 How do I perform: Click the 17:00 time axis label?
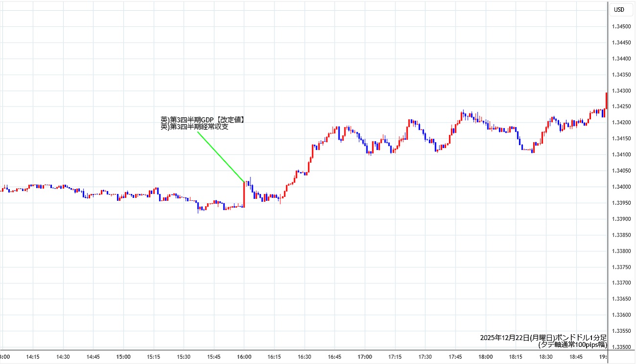365,357
